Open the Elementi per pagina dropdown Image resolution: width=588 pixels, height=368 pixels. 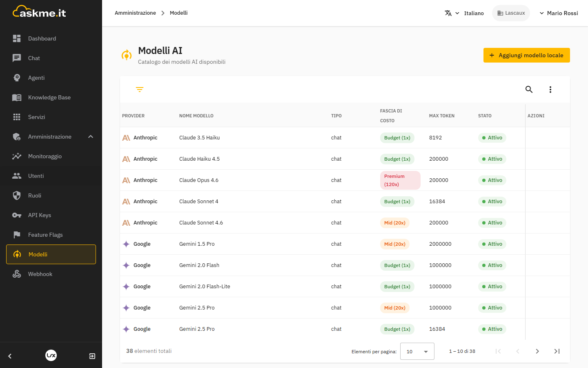click(417, 351)
